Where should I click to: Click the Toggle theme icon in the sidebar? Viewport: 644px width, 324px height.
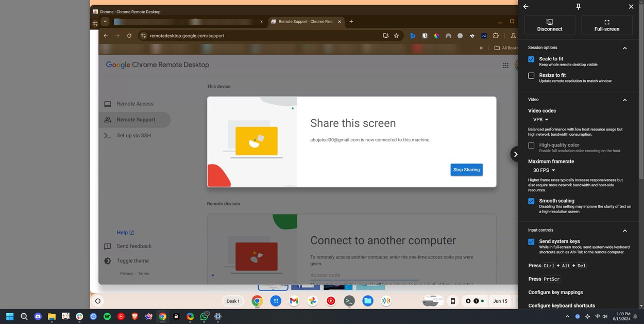pos(108,261)
